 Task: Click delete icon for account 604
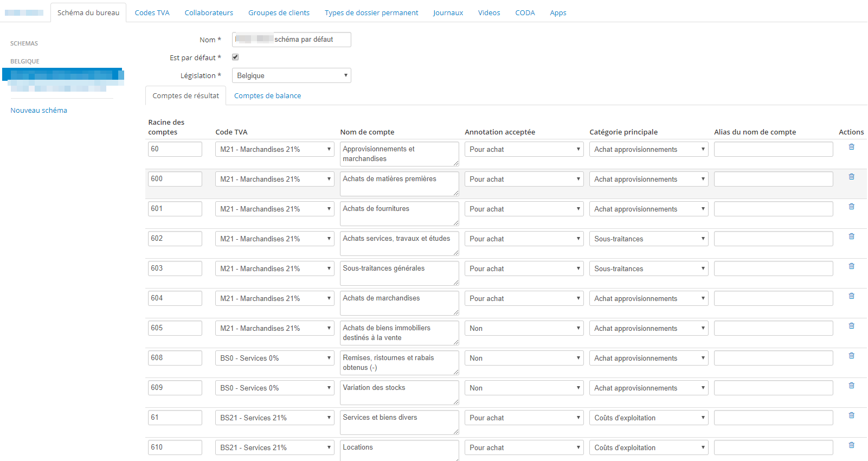click(851, 296)
